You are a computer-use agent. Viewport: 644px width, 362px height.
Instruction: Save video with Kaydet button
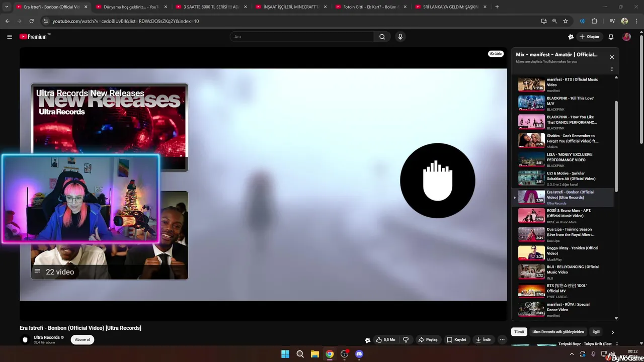(x=456, y=340)
